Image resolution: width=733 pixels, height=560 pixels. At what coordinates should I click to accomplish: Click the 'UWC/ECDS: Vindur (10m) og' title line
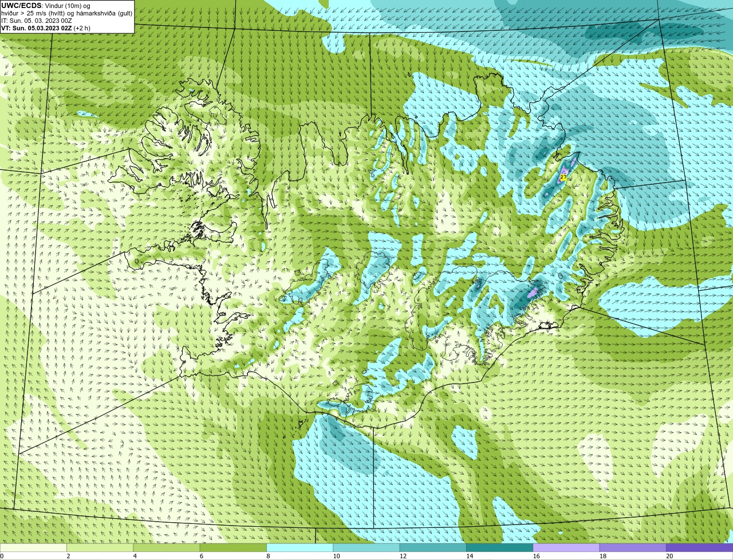click(x=46, y=6)
